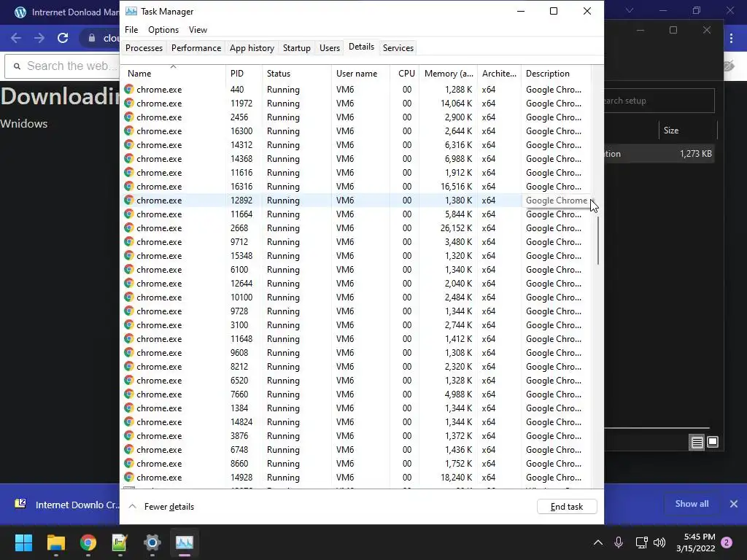Click the Chrome icon for PID 2456
The width and height of the screenshot is (747, 560).
[128, 117]
